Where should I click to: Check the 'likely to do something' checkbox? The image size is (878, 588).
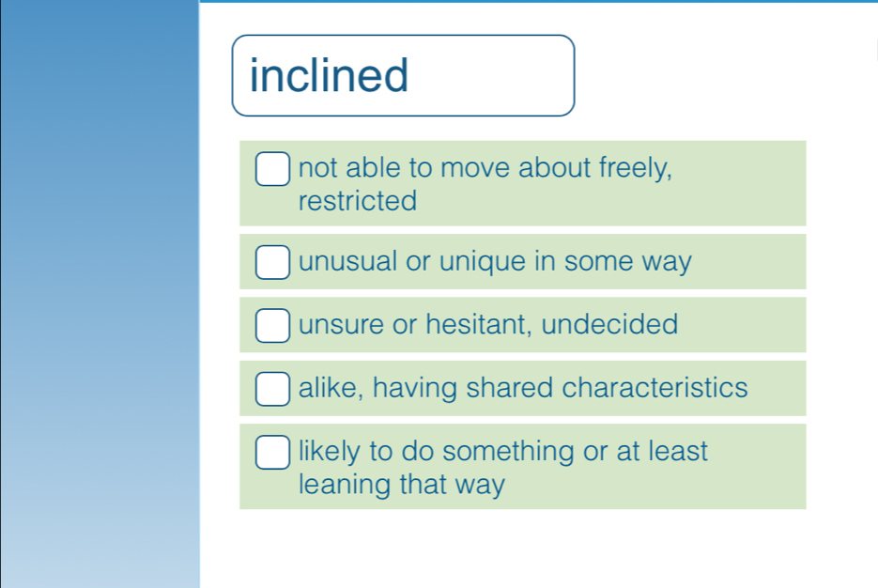(x=271, y=452)
